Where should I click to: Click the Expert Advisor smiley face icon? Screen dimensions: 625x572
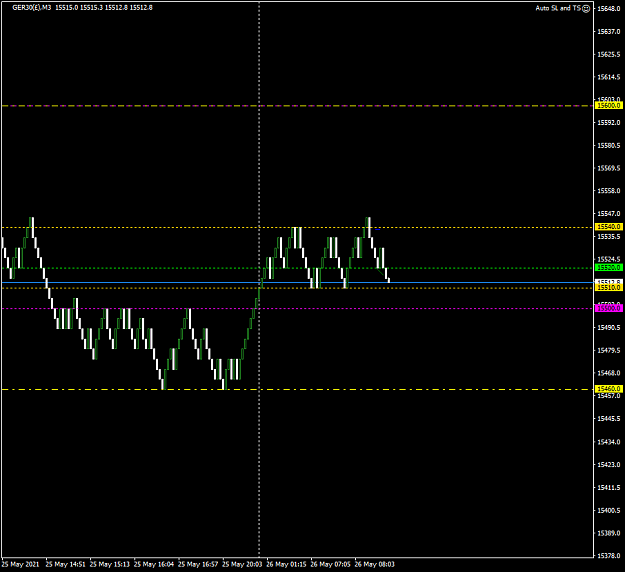pos(586,8)
